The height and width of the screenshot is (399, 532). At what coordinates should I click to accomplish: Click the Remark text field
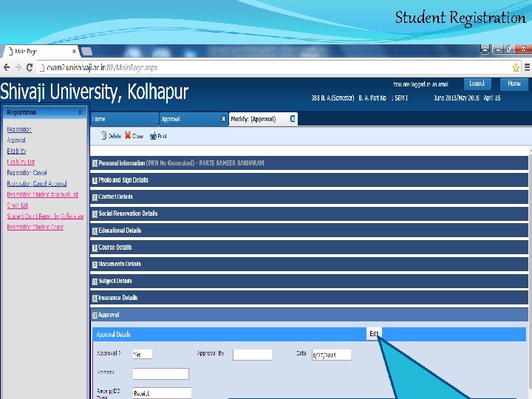click(x=161, y=374)
